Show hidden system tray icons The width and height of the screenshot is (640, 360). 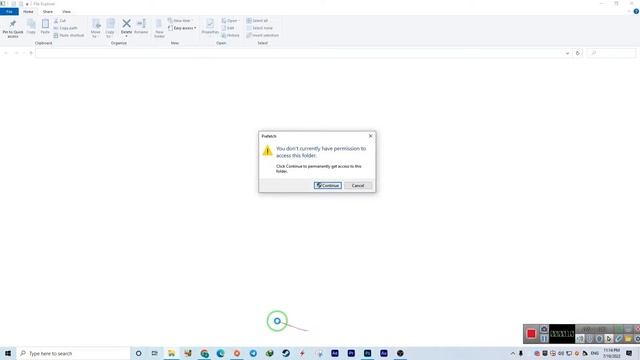pos(513,353)
